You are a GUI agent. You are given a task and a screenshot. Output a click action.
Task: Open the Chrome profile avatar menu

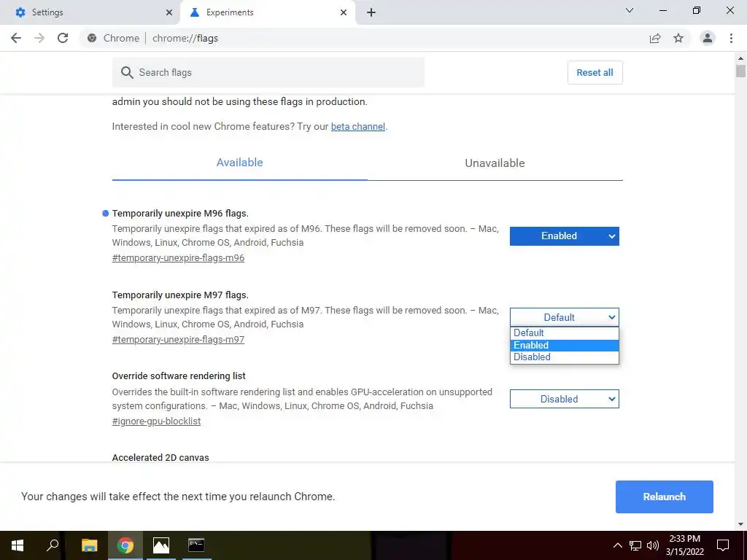pos(708,38)
